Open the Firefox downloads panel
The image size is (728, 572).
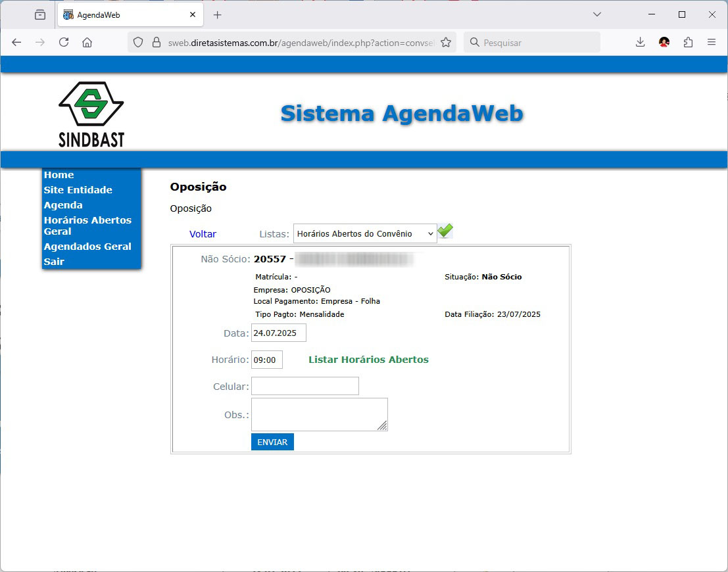[640, 43]
